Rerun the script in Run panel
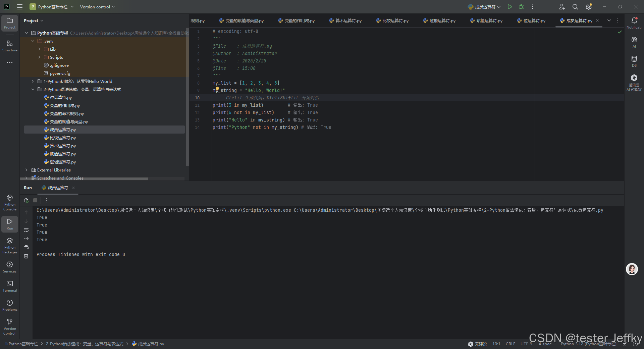This screenshot has height=349, width=644. point(26,200)
